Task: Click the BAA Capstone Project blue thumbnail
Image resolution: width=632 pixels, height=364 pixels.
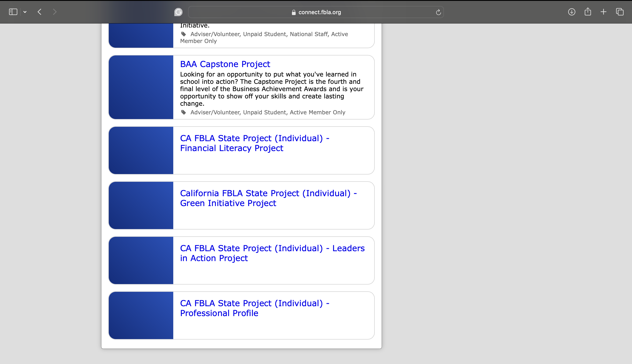Action: (x=141, y=87)
